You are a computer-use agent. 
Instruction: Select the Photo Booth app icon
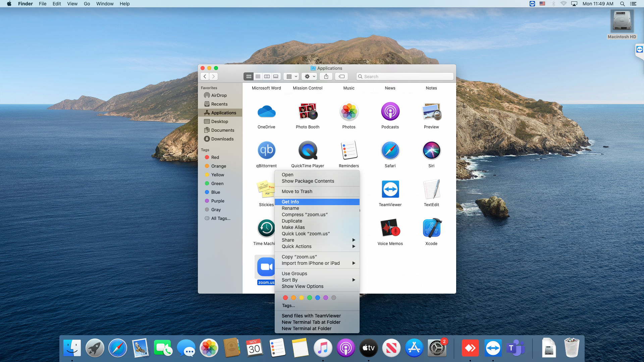[308, 112]
